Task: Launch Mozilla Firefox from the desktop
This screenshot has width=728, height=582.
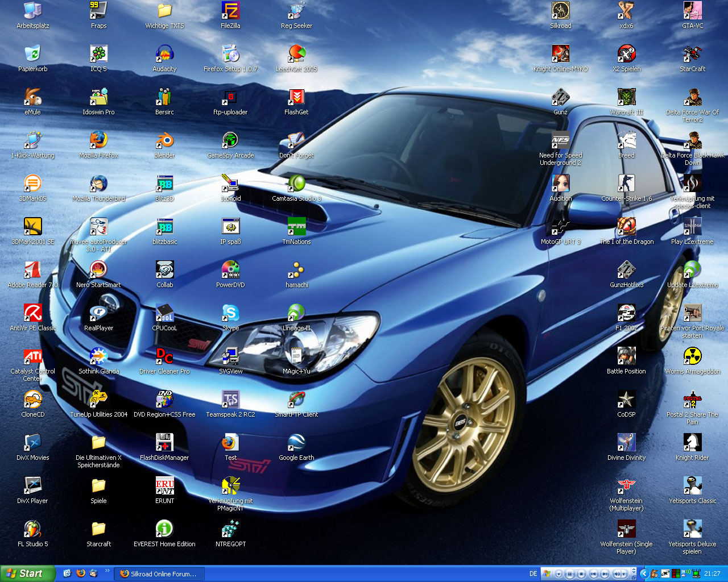Action: pyautogui.click(x=98, y=141)
